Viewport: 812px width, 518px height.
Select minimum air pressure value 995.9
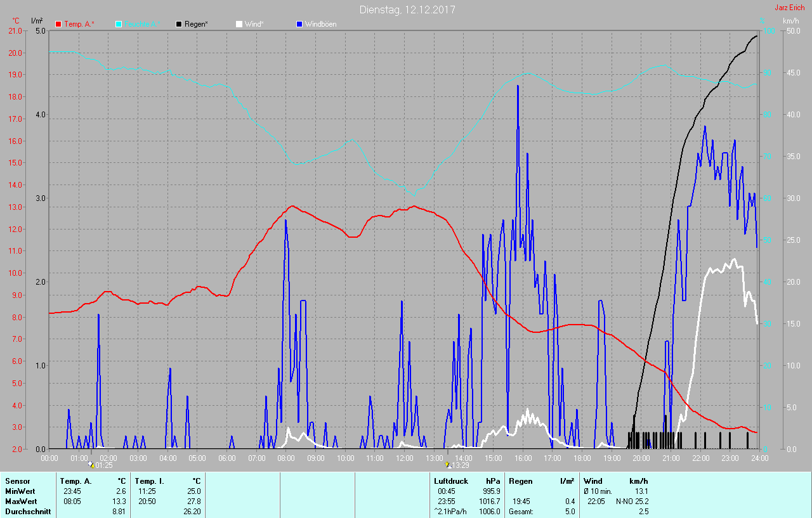tap(491, 491)
